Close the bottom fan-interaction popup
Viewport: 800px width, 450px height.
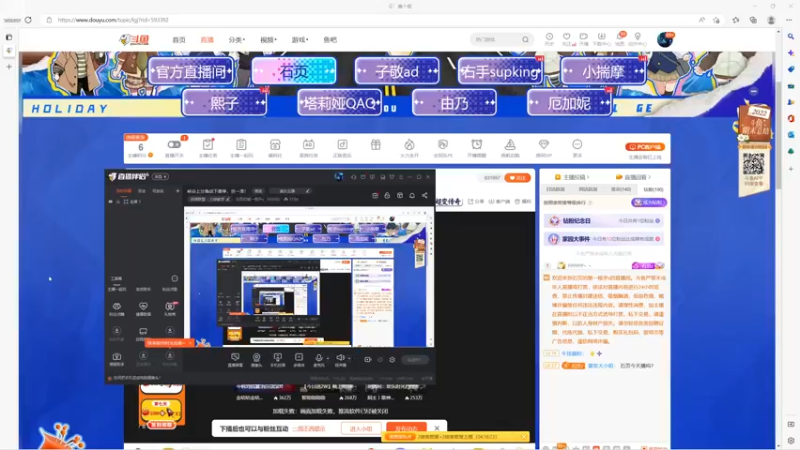click(437, 428)
